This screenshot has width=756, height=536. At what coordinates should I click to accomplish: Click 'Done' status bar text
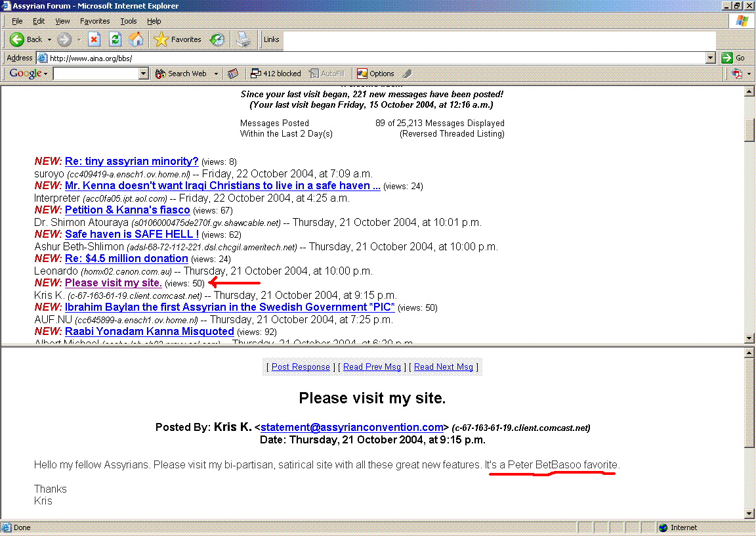pyautogui.click(x=22, y=528)
